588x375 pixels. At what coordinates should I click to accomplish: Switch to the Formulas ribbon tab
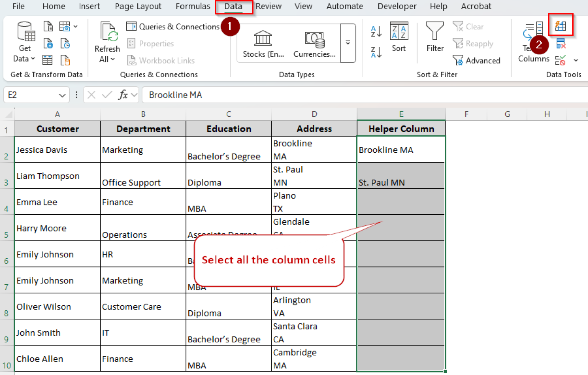pos(193,6)
